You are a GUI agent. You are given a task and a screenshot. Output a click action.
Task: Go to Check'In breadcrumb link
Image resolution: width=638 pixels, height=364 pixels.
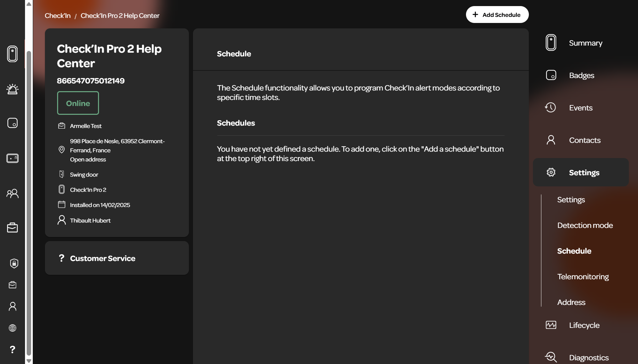pos(58,16)
